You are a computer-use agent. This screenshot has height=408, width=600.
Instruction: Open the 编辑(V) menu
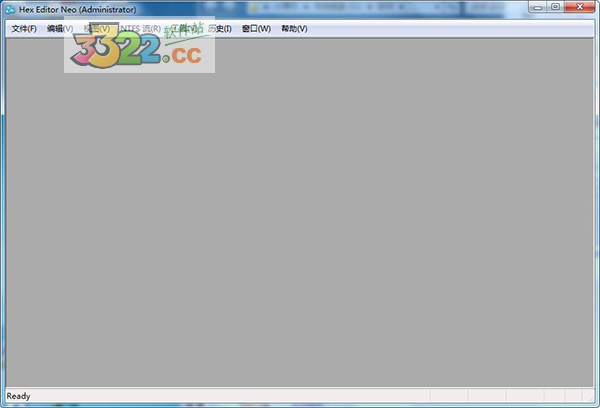pos(60,29)
